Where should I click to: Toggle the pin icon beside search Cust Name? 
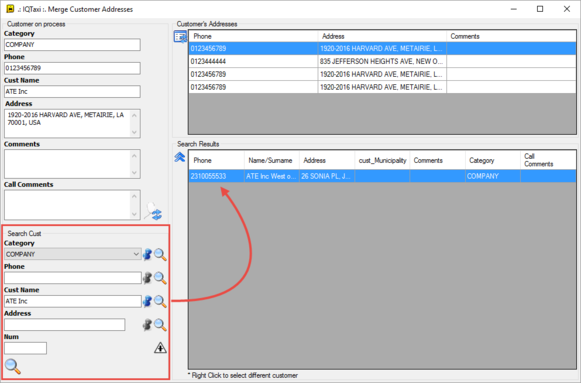147,301
